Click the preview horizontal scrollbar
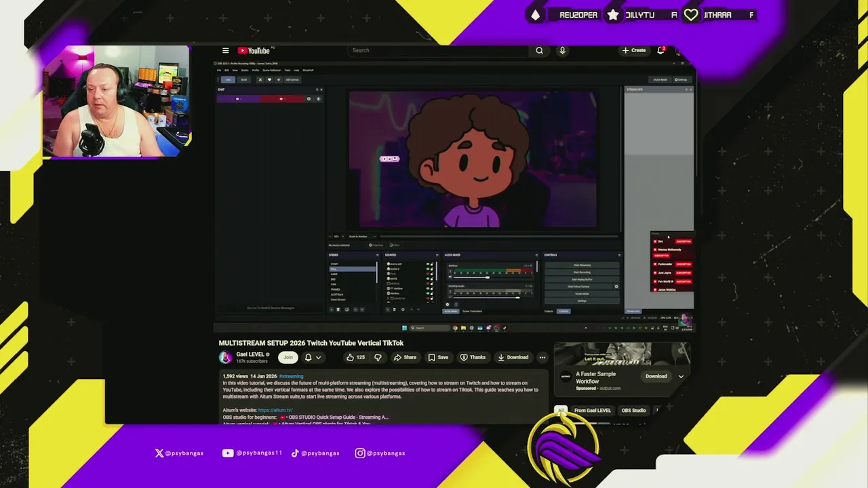The height and width of the screenshot is (488, 868). click(498, 237)
